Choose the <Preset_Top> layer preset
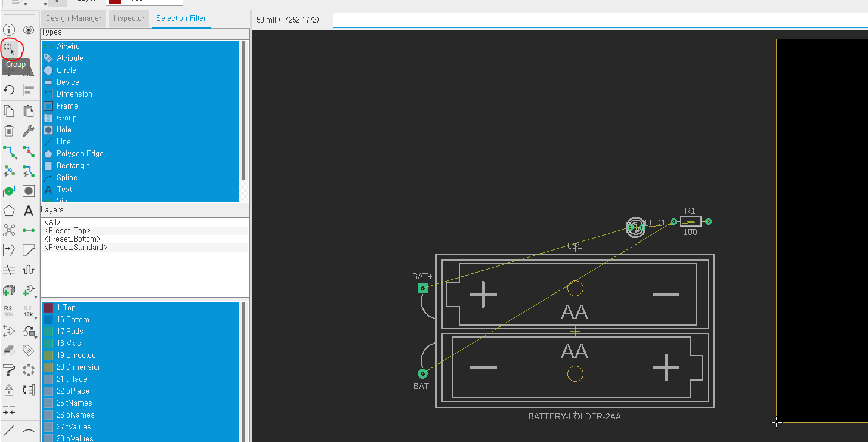The width and height of the screenshot is (868, 442). coord(145,230)
